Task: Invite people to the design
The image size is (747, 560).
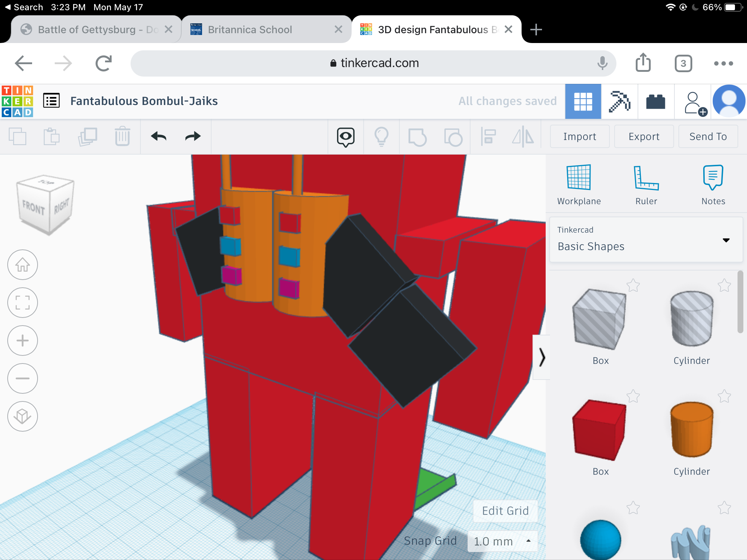Action: pos(695,103)
